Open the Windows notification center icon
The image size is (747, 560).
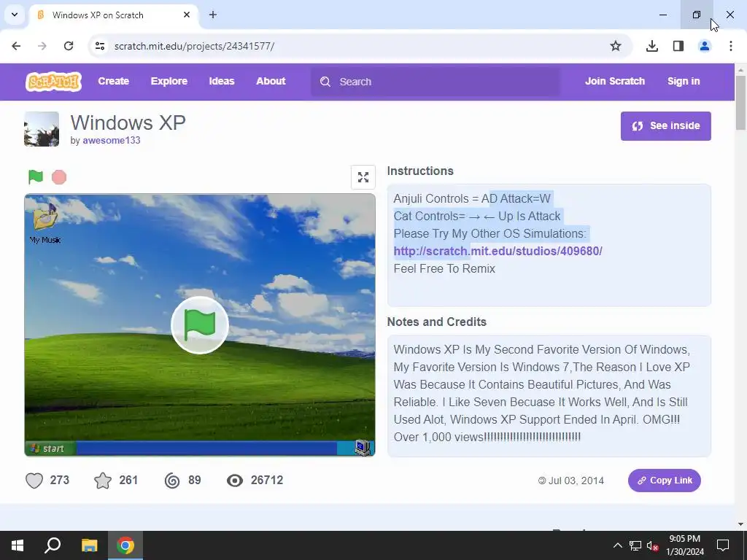(723, 545)
